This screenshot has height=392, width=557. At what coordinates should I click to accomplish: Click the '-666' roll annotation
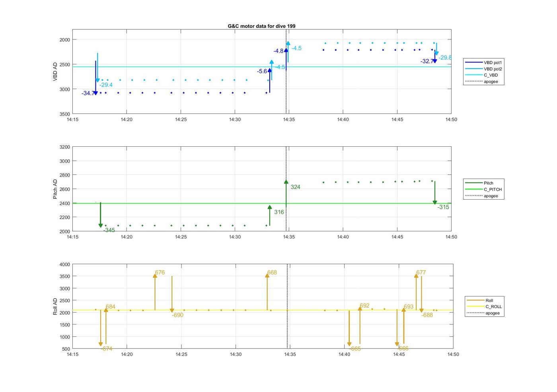click(x=403, y=348)
